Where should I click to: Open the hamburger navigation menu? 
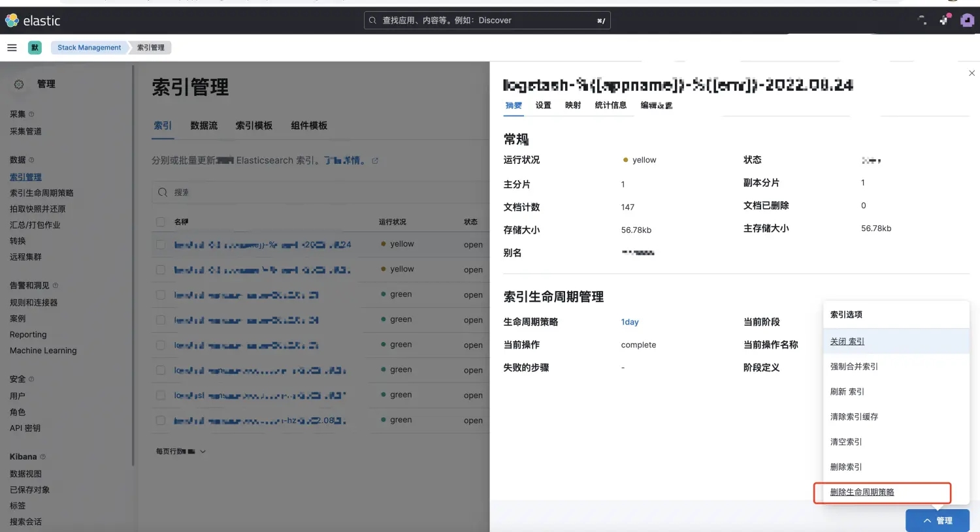(x=12, y=48)
